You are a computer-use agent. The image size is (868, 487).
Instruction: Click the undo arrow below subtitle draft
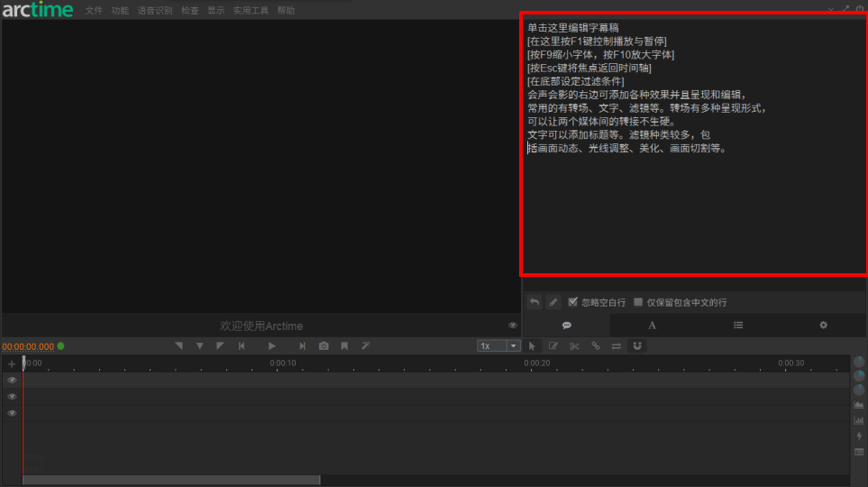point(534,302)
